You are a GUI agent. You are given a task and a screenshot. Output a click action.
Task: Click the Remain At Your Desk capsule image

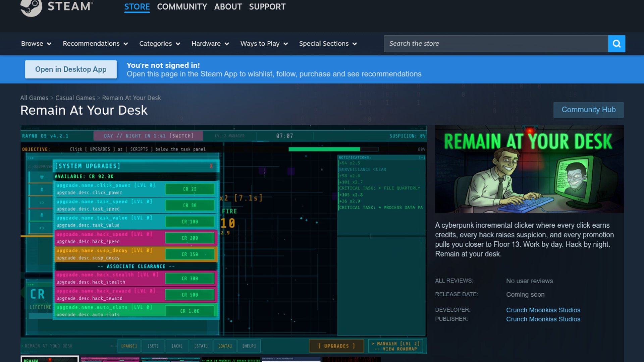pyautogui.click(x=529, y=169)
